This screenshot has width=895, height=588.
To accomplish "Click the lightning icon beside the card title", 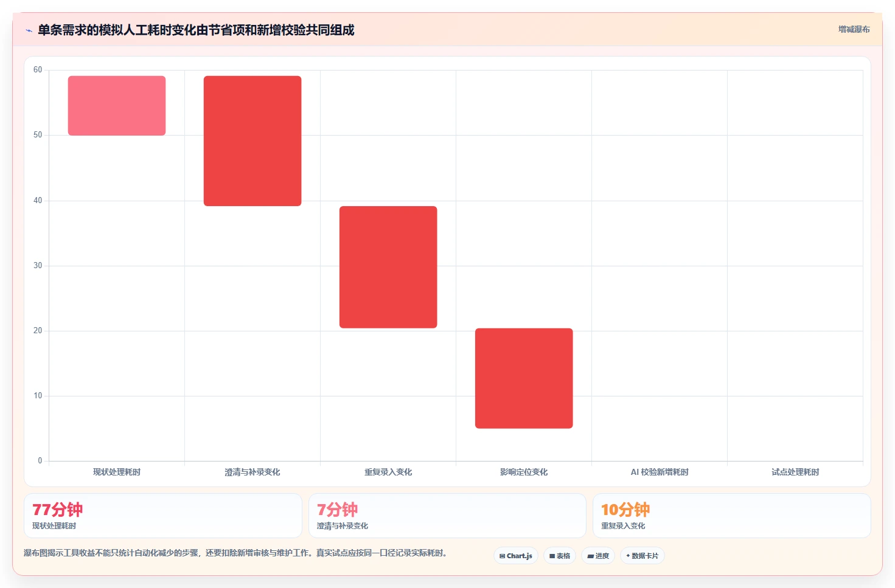I will 29,30.
